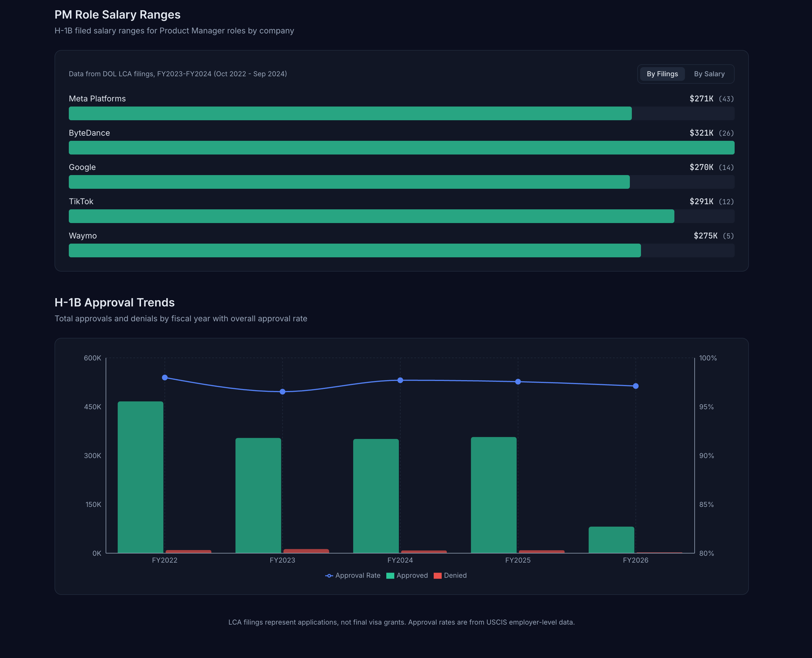Select the Waymo salary bar
812x658 pixels.
coord(355,250)
